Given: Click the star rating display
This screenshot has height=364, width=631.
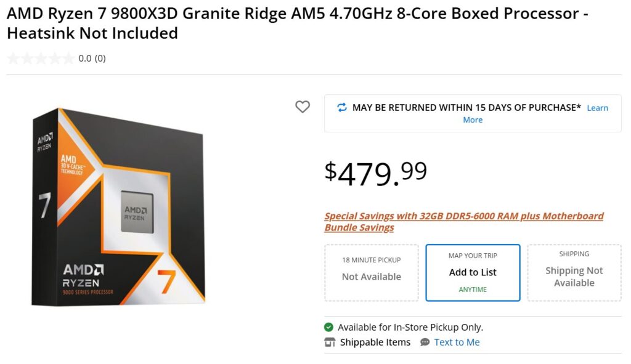Looking at the screenshot, I should pyautogui.click(x=41, y=59).
